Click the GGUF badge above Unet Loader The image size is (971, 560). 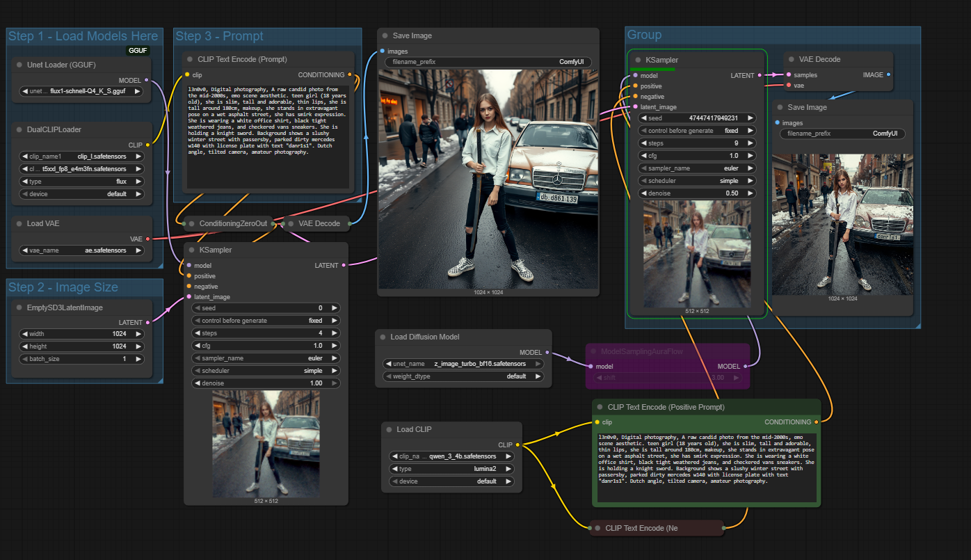(138, 51)
